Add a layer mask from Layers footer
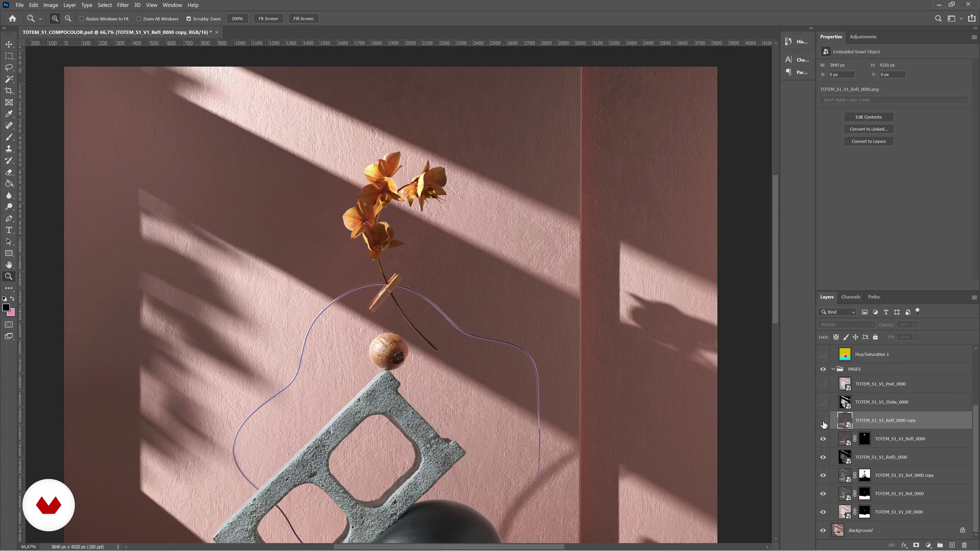Screen dimensions: 980x551 tap(916, 545)
